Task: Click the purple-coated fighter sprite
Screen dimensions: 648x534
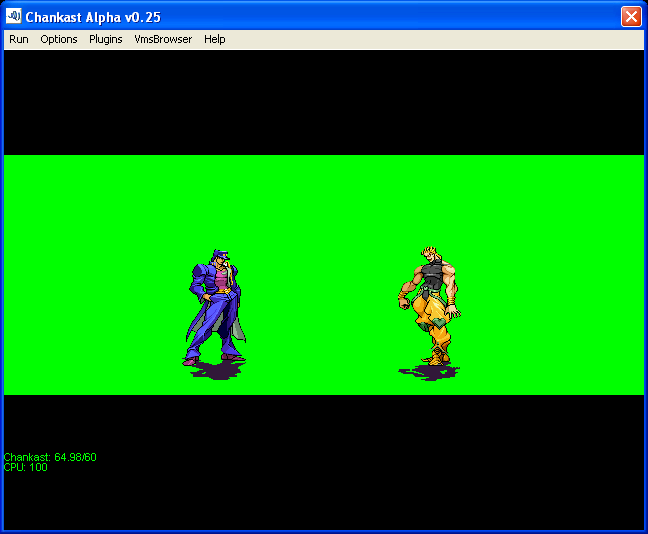Action: [x=215, y=308]
